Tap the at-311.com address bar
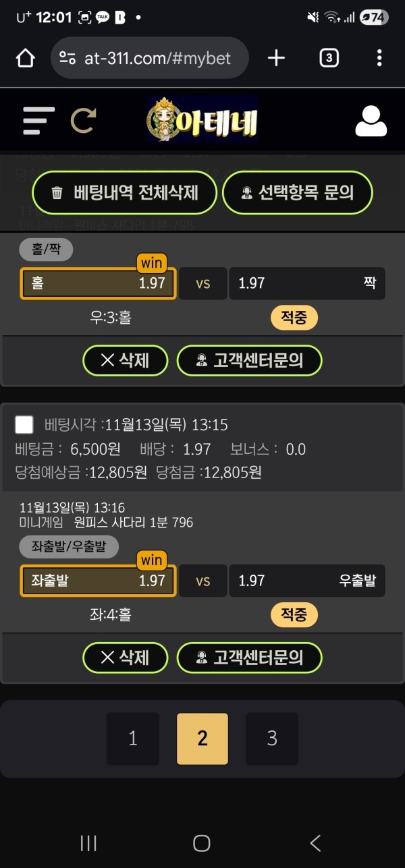This screenshot has width=405, height=868. 150,58
